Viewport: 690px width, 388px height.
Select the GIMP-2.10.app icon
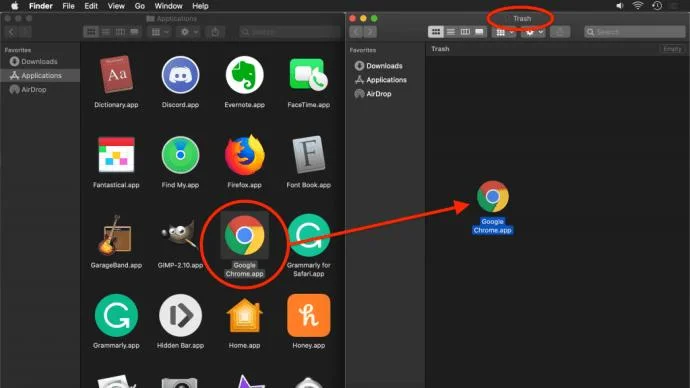point(180,234)
